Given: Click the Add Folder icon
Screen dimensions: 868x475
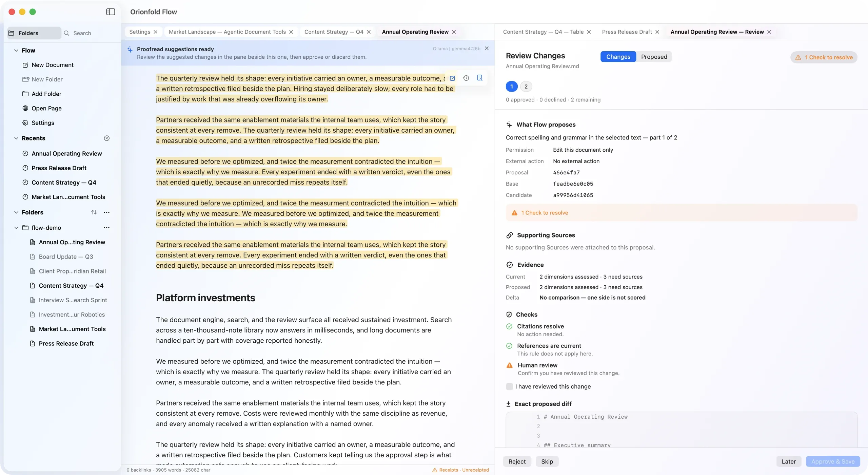Looking at the screenshot, I should point(25,94).
